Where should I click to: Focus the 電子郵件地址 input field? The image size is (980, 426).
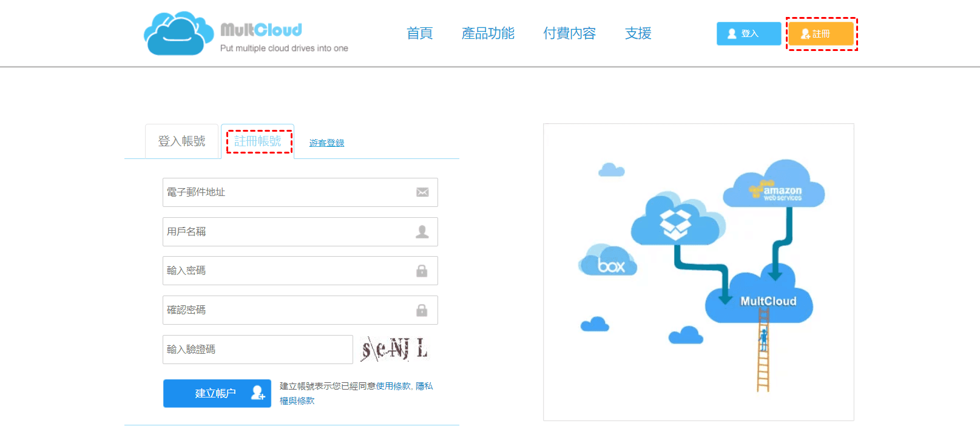(300, 192)
